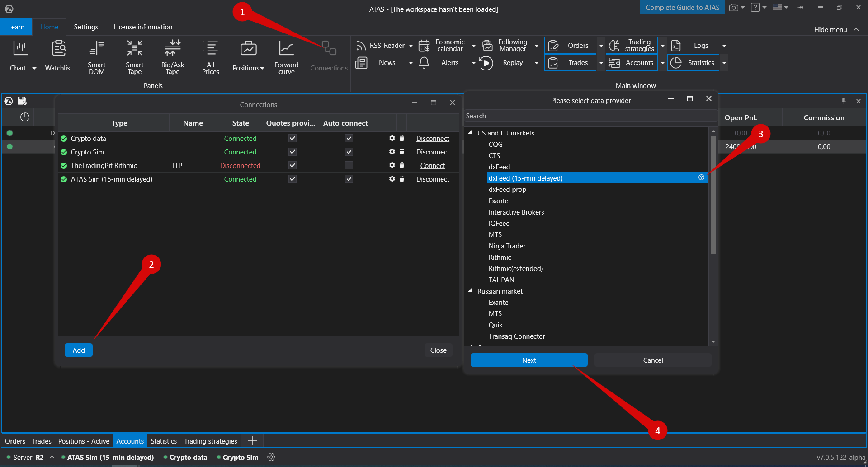Expand the Server R2 status chevron
The image size is (868, 467).
click(x=52, y=457)
